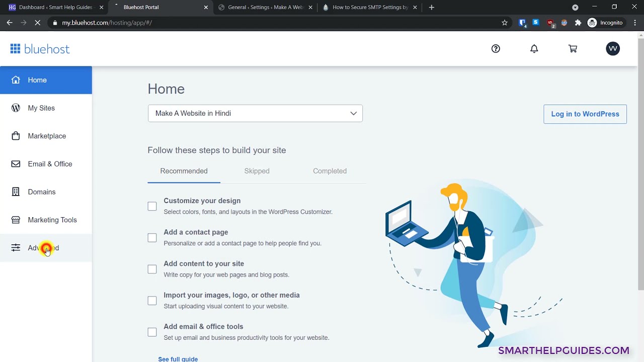
Task: Switch to General Settings browser tab
Action: (265, 8)
